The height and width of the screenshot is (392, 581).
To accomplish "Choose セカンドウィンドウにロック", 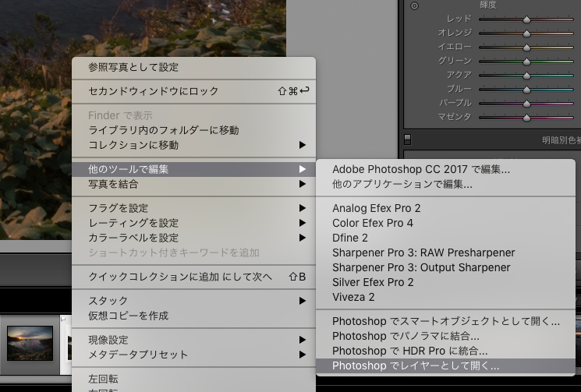I will [193, 91].
